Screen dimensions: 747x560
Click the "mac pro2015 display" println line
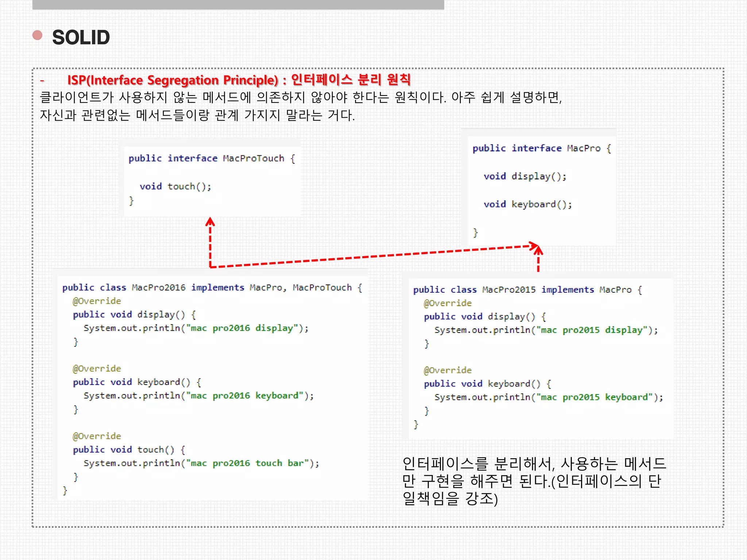[546, 330]
